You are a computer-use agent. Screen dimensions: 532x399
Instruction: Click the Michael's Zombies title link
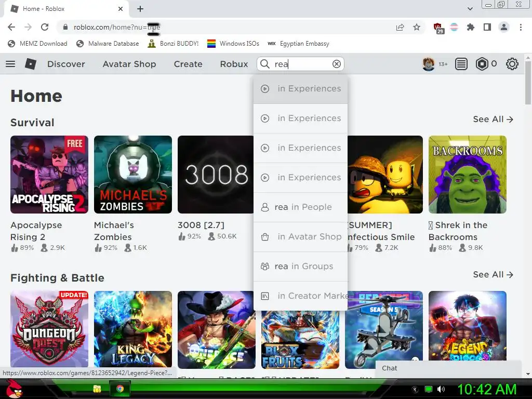click(114, 231)
